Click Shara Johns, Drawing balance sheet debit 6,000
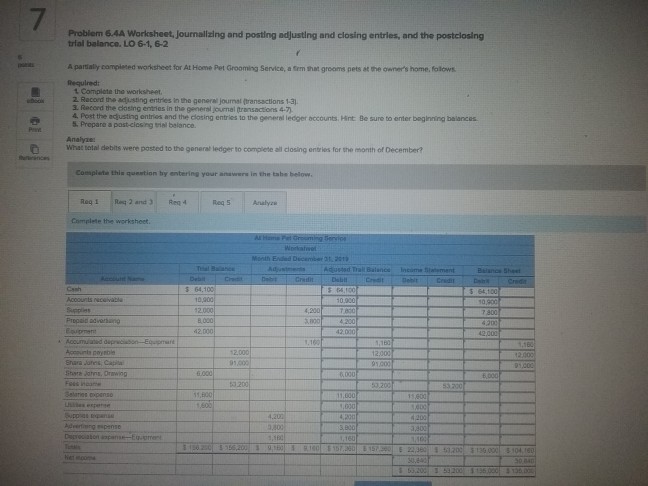 coord(482,376)
